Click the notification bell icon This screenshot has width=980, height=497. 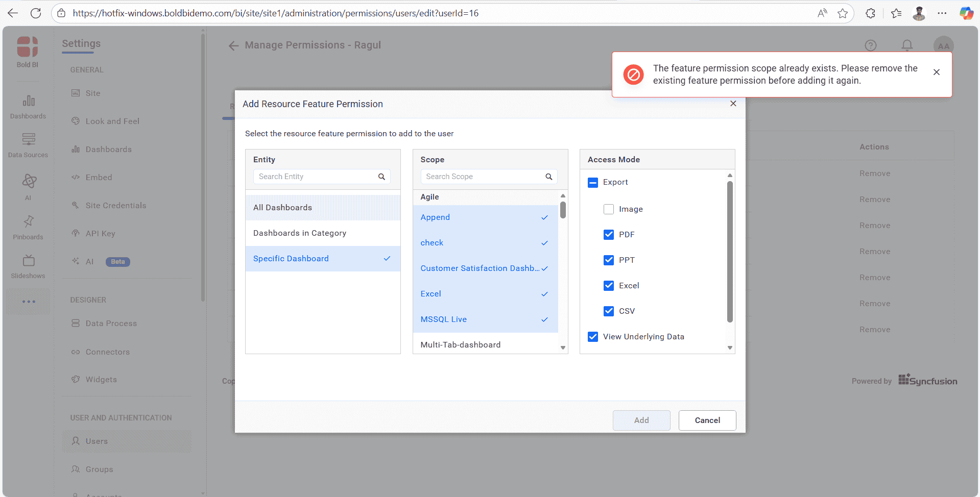click(x=906, y=45)
